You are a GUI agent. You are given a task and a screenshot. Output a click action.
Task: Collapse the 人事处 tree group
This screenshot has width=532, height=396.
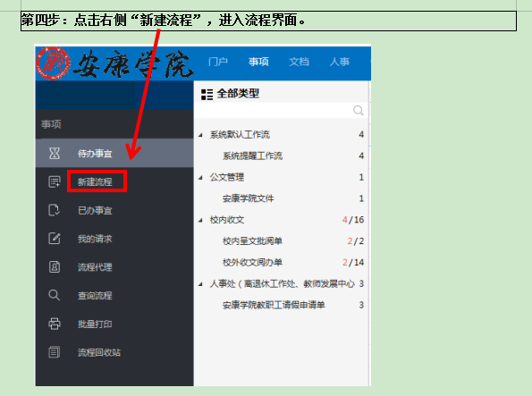(x=200, y=284)
